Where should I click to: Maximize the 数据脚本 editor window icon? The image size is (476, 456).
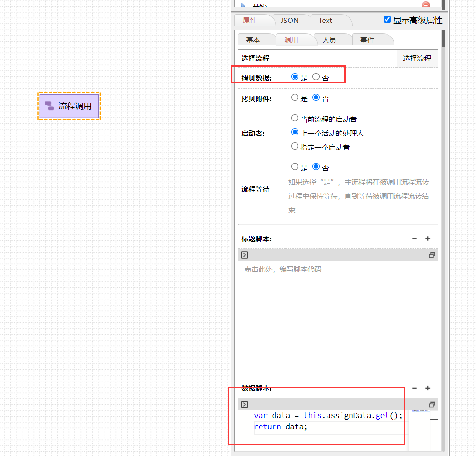[431, 404]
